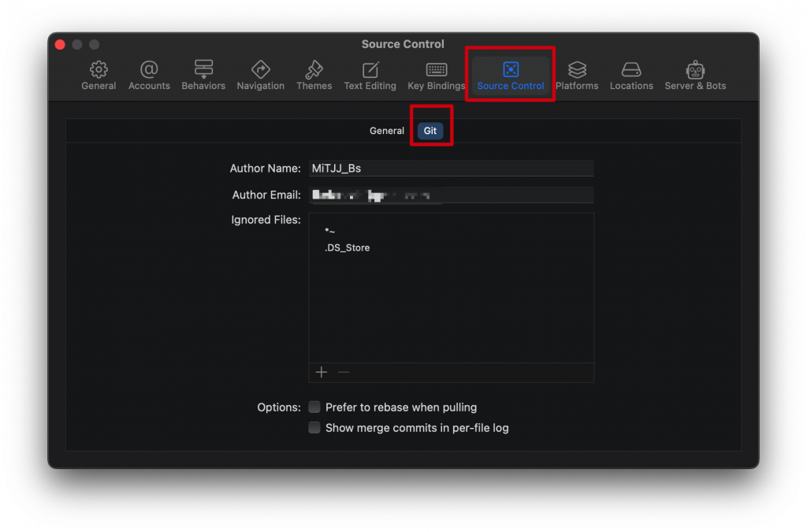Remove ignored file with minus button
The width and height of the screenshot is (807, 532).
pyautogui.click(x=344, y=372)
